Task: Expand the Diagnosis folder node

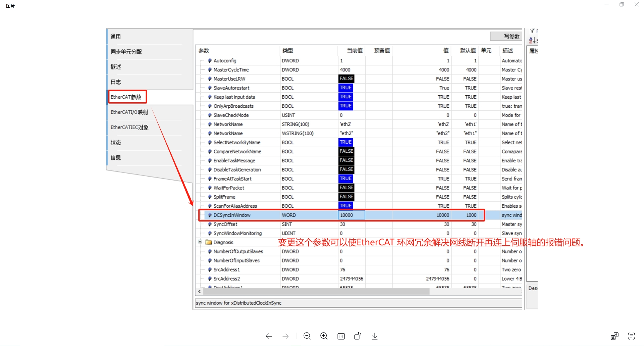Action: (x=200, y=242)
